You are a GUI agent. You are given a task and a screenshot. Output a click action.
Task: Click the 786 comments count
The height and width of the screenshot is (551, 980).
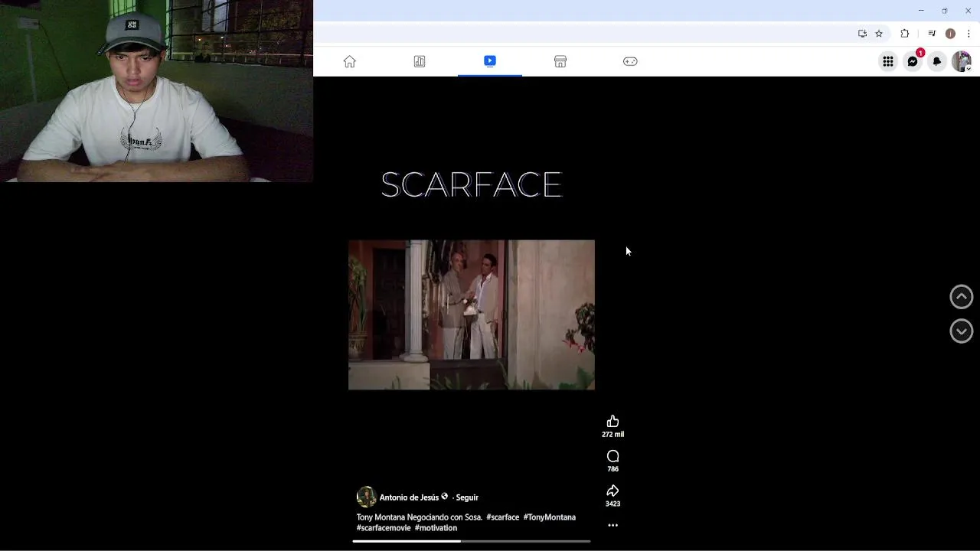(612, 469)
